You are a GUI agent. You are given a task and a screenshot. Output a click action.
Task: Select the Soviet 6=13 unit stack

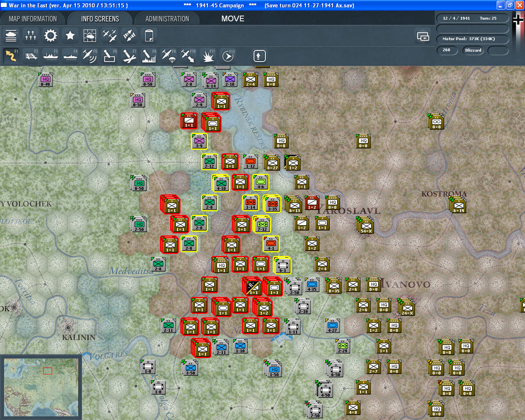(x=294, y=204)
